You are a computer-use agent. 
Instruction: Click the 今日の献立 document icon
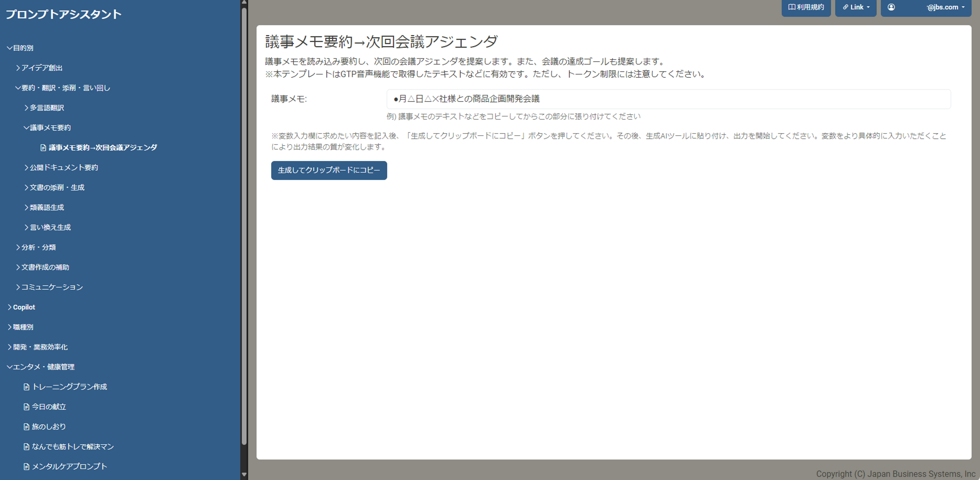click(x=26, y=407)
